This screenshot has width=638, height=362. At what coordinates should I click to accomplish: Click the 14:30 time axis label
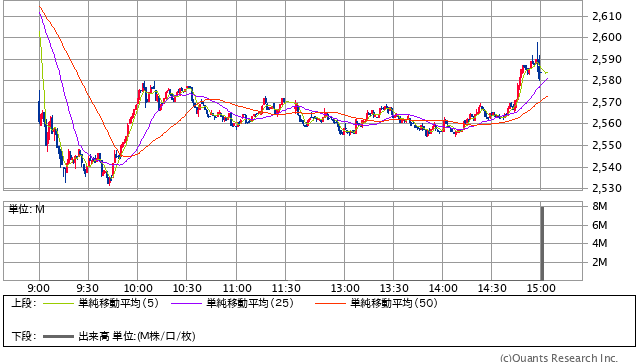(x=492, y=288)
